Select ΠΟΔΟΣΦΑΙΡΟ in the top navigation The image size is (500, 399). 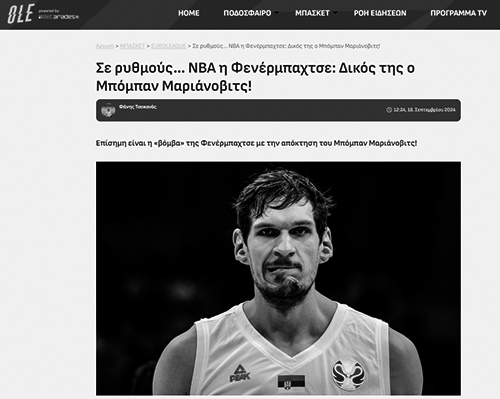pos(247,13)
